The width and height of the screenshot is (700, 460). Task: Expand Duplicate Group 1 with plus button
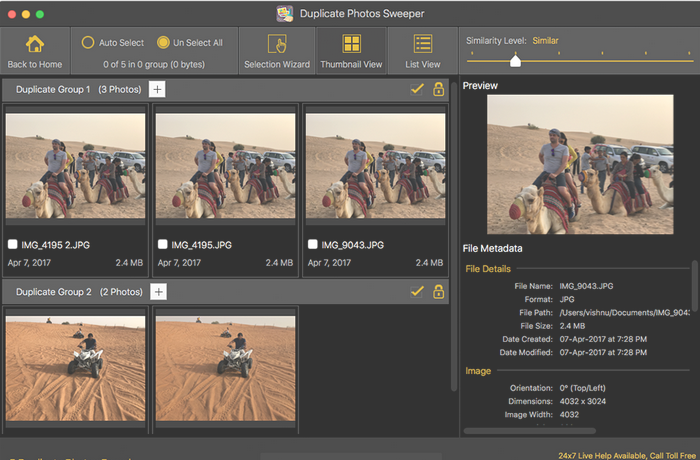coord(158,90)
